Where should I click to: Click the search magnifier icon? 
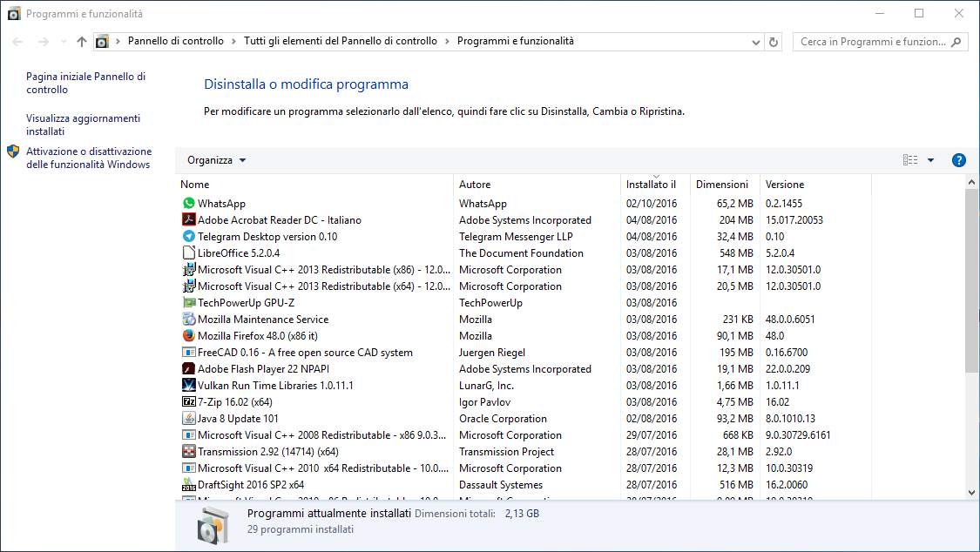click(x=956, y=42)
